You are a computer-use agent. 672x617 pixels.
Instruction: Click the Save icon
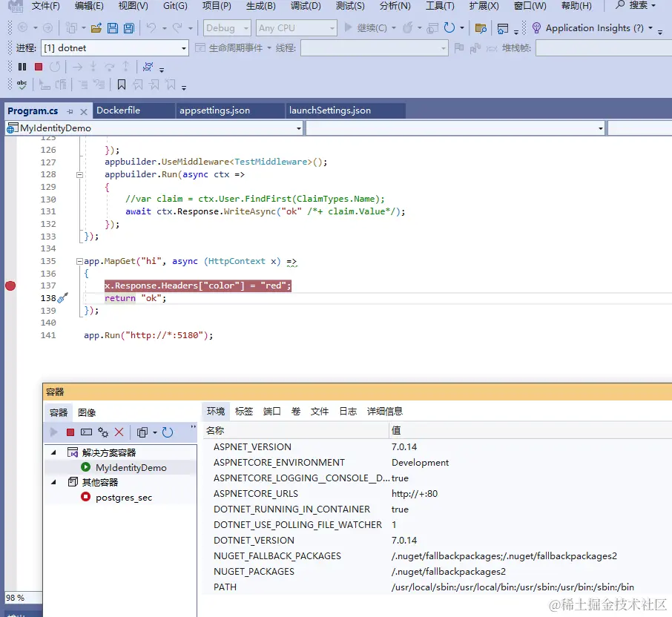coord(112,28)
